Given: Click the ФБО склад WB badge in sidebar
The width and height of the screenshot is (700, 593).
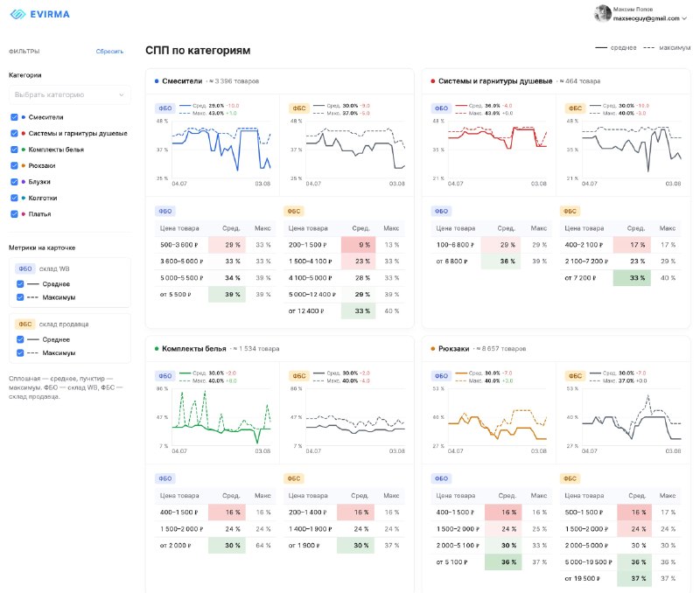Looking at the screenshot, I should [x=25, y=269].
